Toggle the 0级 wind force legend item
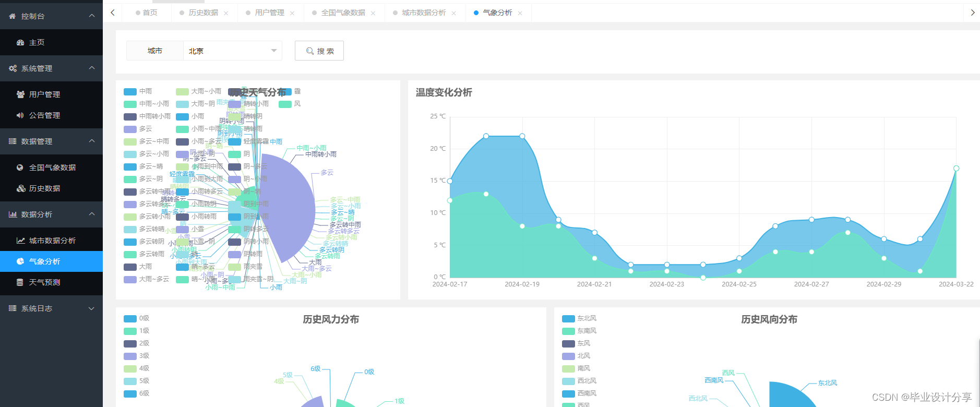980x407 pixels. click(x=137, y=318)
